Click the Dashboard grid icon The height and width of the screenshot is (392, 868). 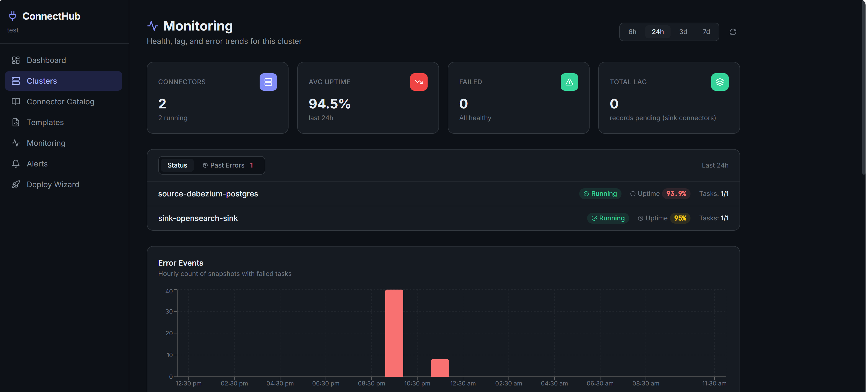pyautogui.click(x=16, y=60)
